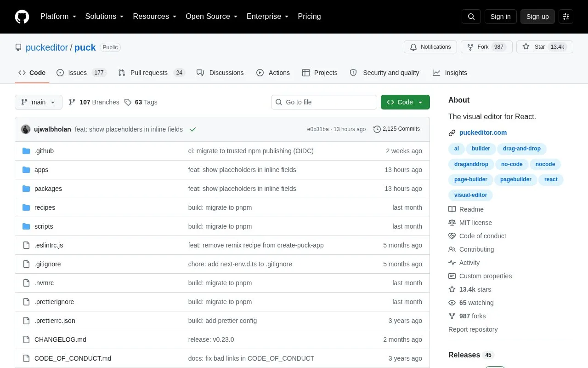This screenshot has width=588, height=368.
Task: Open the search magnifier button
Action: click(471, 17)
